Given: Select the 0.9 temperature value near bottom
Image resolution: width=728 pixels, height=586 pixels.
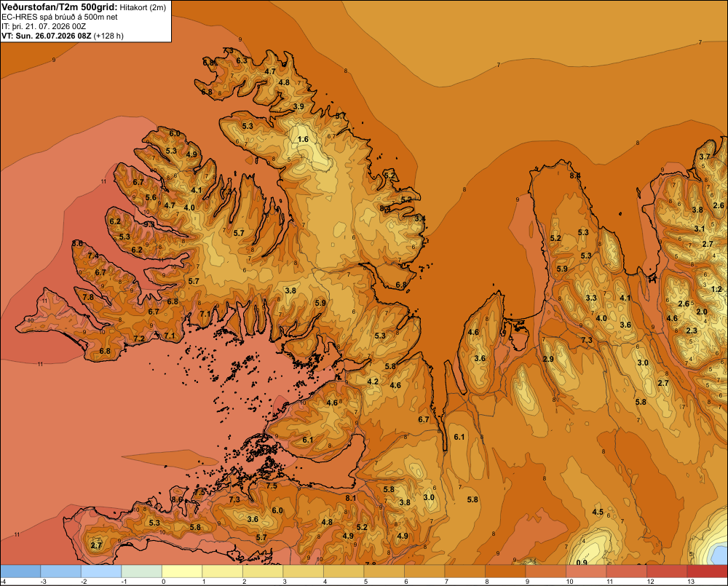Looking at the screenshot, I should (x=581, y=563).
